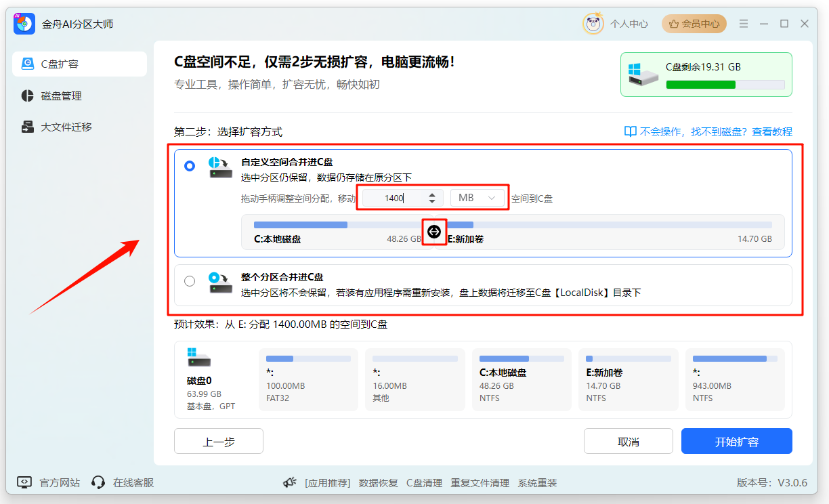
Task: Open 个人中心 panda avatar icon
Action: pos(593,24)
